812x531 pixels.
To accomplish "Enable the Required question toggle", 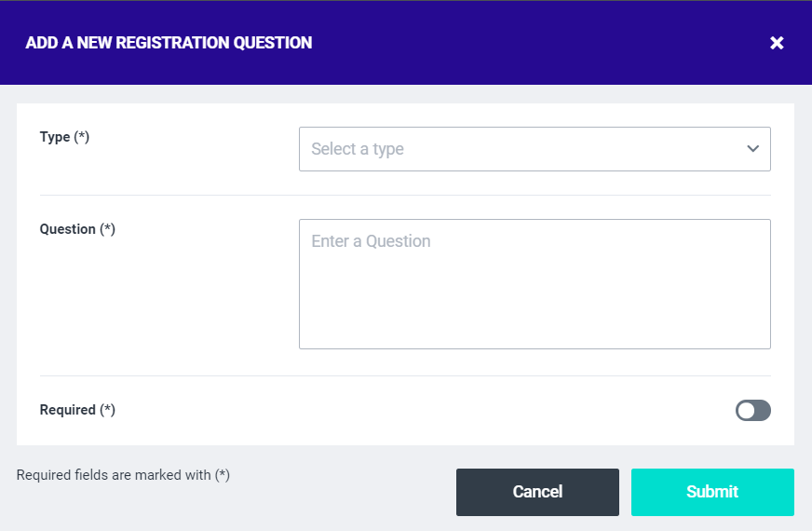I will coord(753,410).
